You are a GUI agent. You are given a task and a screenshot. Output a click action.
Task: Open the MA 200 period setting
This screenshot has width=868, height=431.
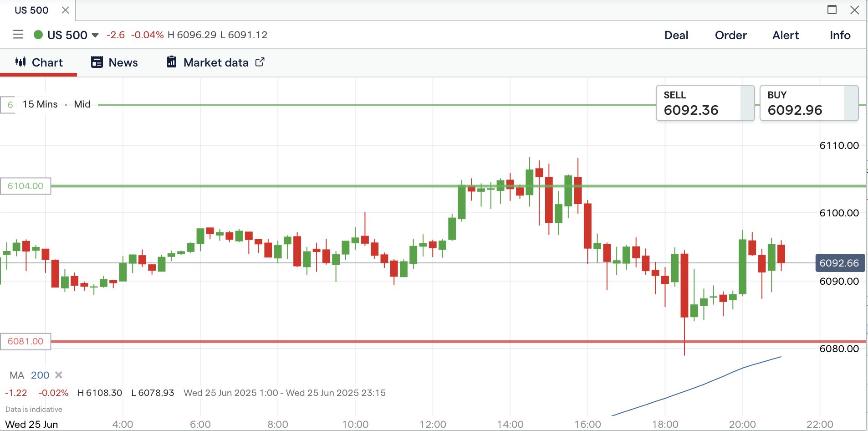(x=40, y=375)
